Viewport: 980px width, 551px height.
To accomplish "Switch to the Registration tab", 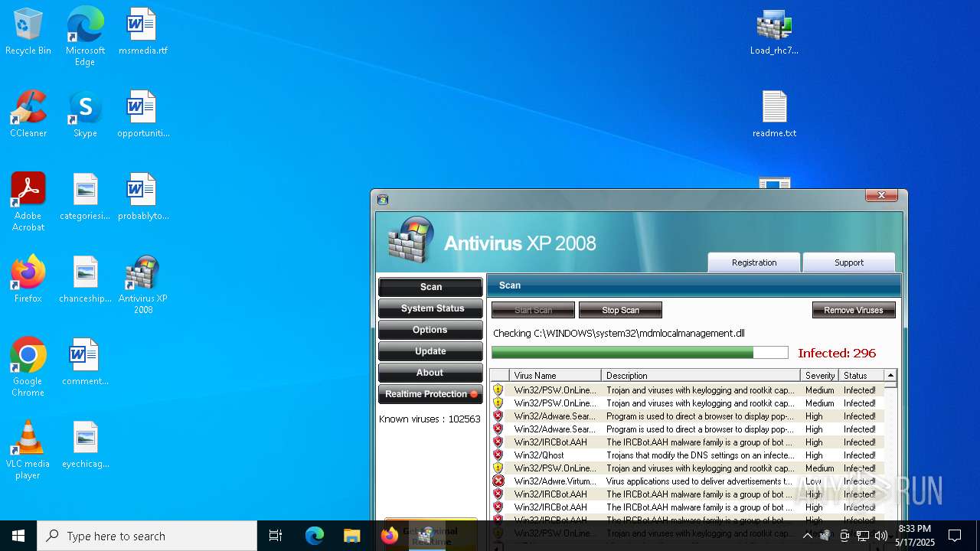I will point(754,262).
